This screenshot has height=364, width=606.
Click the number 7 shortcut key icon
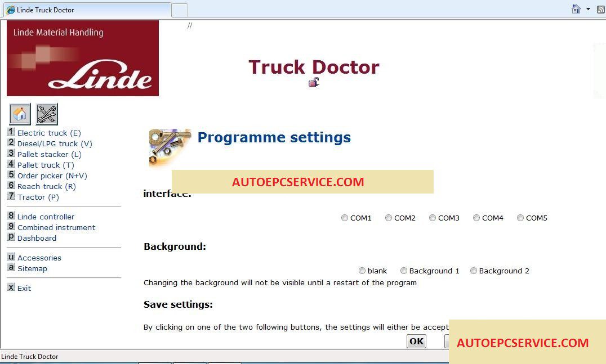pos(11,196)
